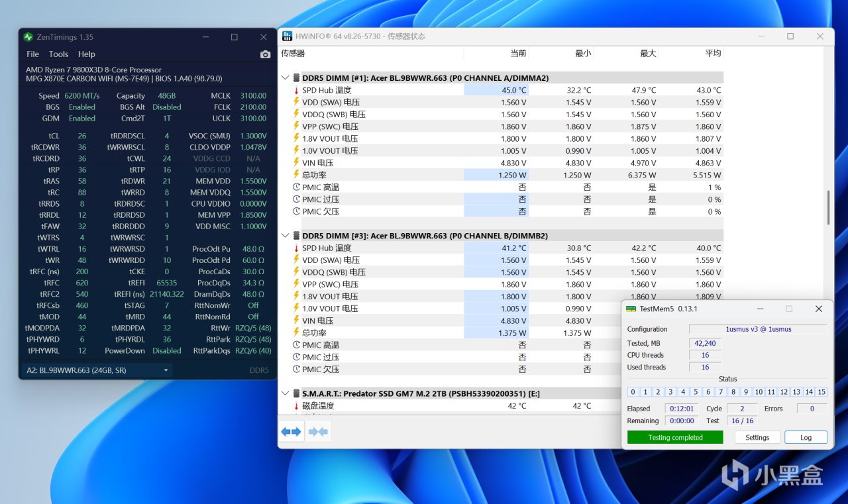Click the greyed-out collapse arrows button in HWiNFO

[x=318, y=432]
